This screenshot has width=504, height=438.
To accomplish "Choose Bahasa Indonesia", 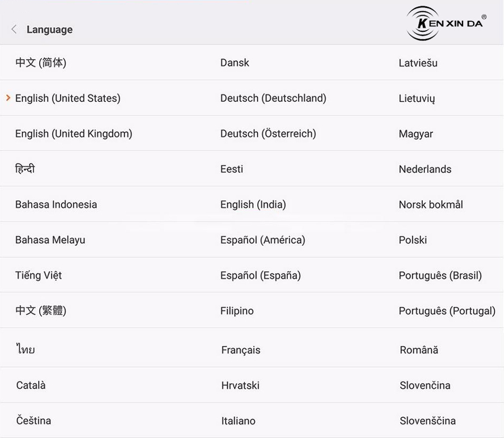I will pos(56,205).
